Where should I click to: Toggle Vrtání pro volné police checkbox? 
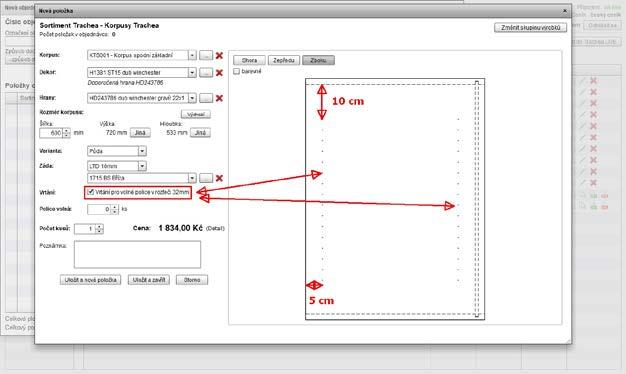[x=91, y=192]
